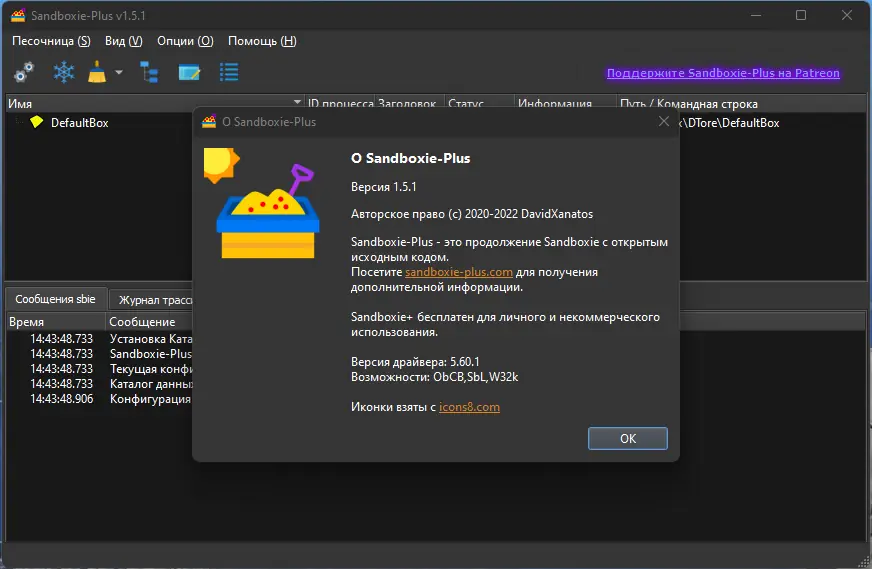Click the edit ini file toolbar icon

click(x=189, y=72)
